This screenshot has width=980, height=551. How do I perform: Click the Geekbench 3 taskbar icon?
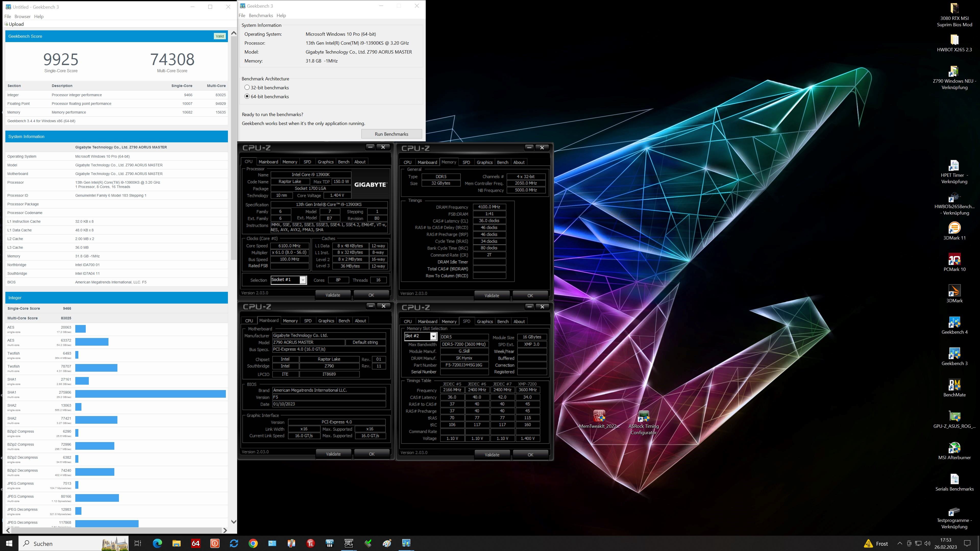406,543
